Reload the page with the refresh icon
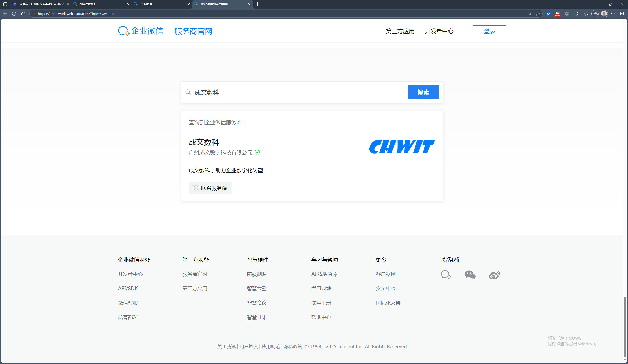Viewport: 628px width, 364px height. [14, 14]
